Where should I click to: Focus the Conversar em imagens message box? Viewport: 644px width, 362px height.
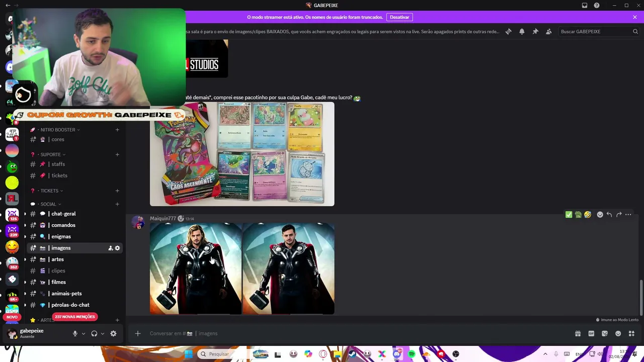point(352,333)
